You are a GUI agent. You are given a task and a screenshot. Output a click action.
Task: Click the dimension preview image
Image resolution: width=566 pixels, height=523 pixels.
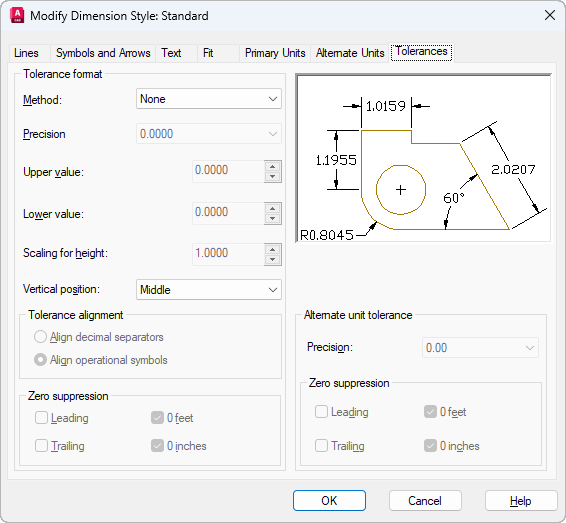(423, 158)
